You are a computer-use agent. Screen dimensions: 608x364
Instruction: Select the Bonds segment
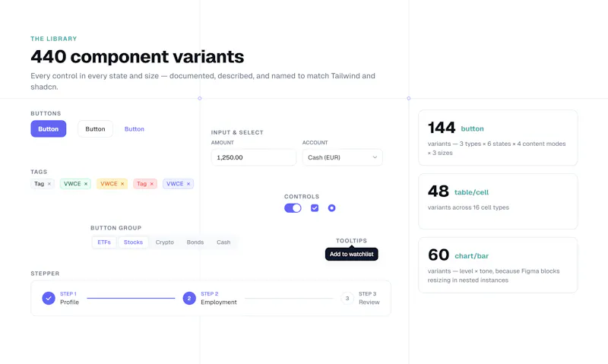[195, 242]
